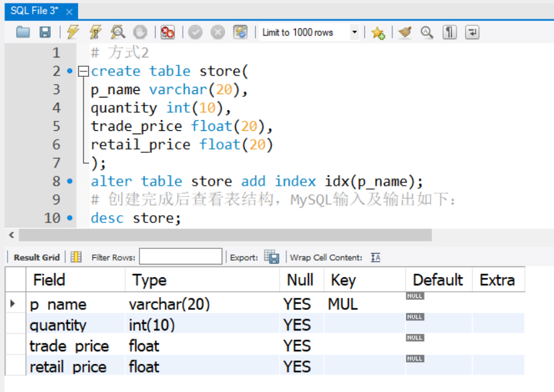
Task: Click the statement marker dot on line 10
Action: point(70,218)
